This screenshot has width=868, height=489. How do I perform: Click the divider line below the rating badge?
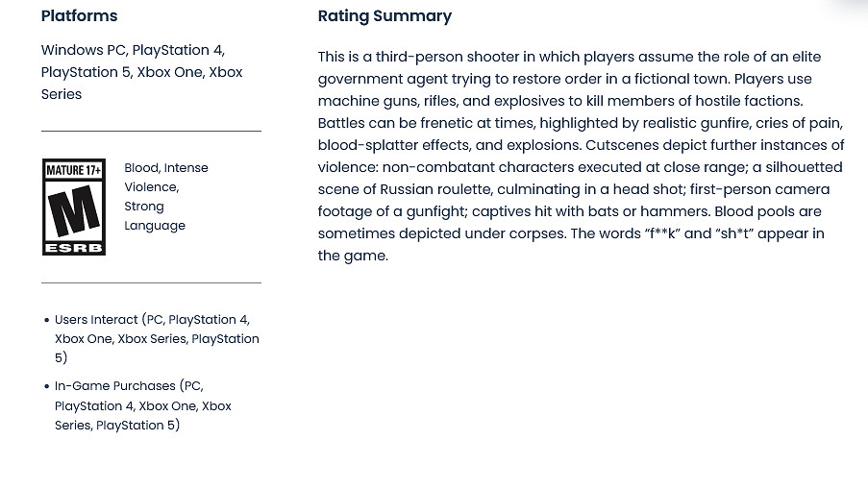coord(151,282)
